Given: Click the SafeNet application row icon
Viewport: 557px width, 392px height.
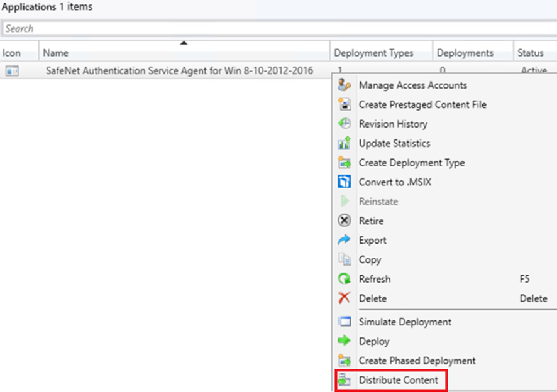Looking at the screenshot, I should point(12,71).
